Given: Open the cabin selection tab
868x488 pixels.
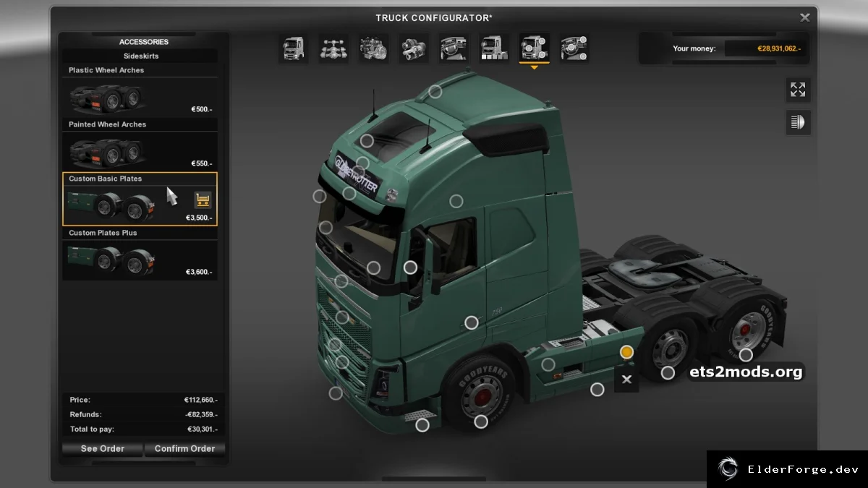Looking at the screenshot, I should click(x=294, y=48).
